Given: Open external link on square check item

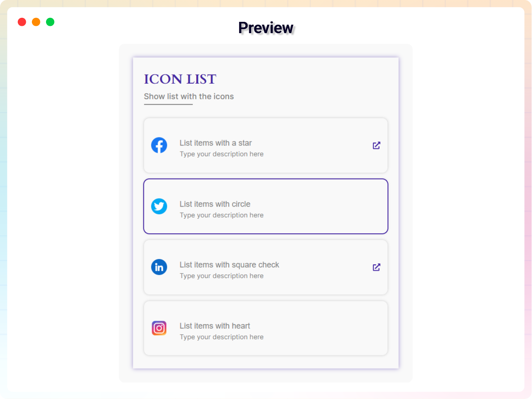Looking at the screenshot, I should point(376,267).
